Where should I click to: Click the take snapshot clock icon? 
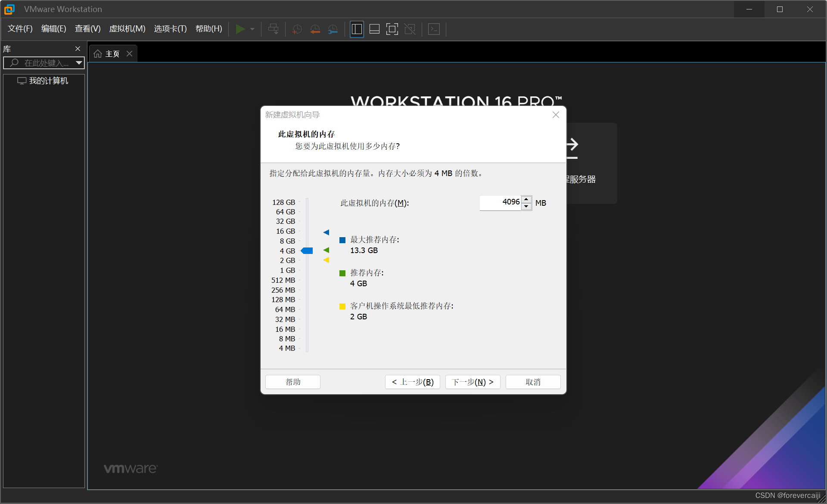(297, 29)
